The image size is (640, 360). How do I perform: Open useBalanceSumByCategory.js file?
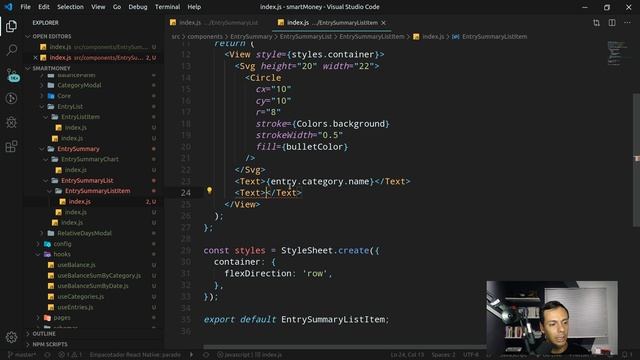point(94,276)
